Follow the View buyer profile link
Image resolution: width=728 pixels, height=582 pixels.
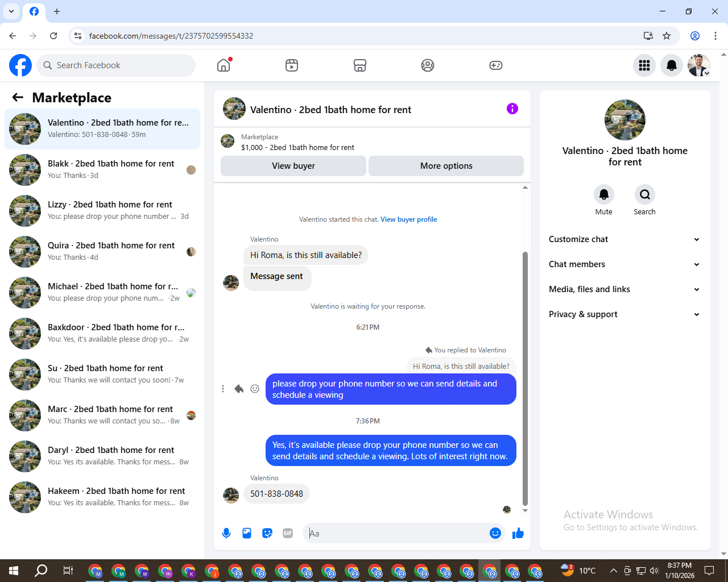(409, 219)
